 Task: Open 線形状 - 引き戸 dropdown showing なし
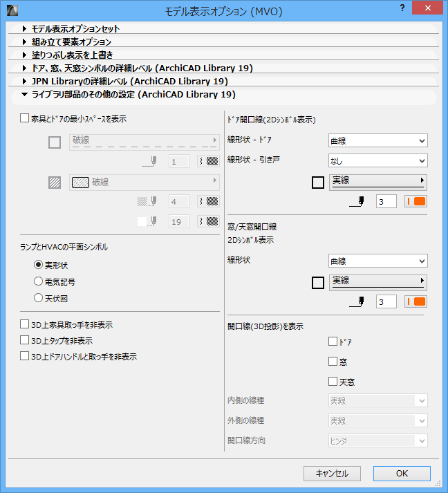coord(378,160)
